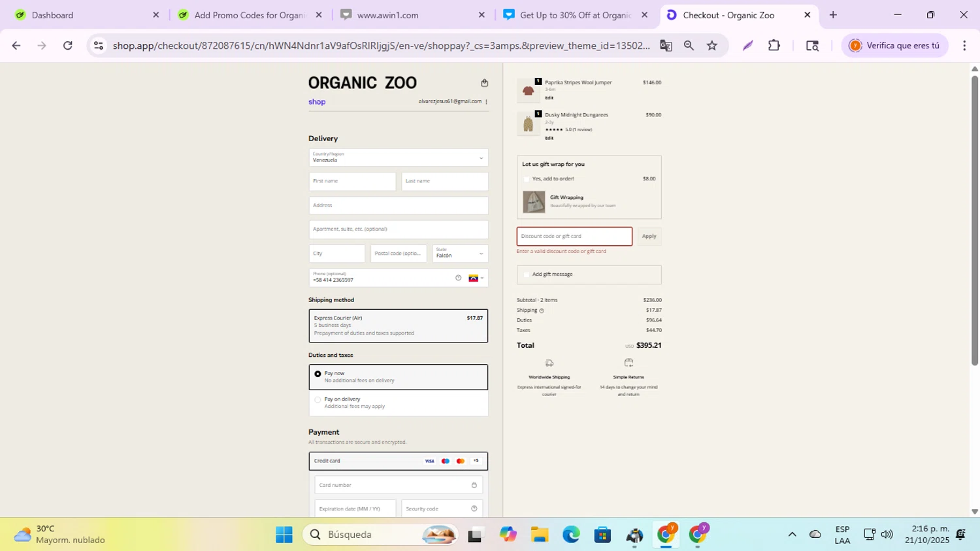Click the Maestro card logo
The height and width of the screenshot is (551, 980).
coord(445,461)
